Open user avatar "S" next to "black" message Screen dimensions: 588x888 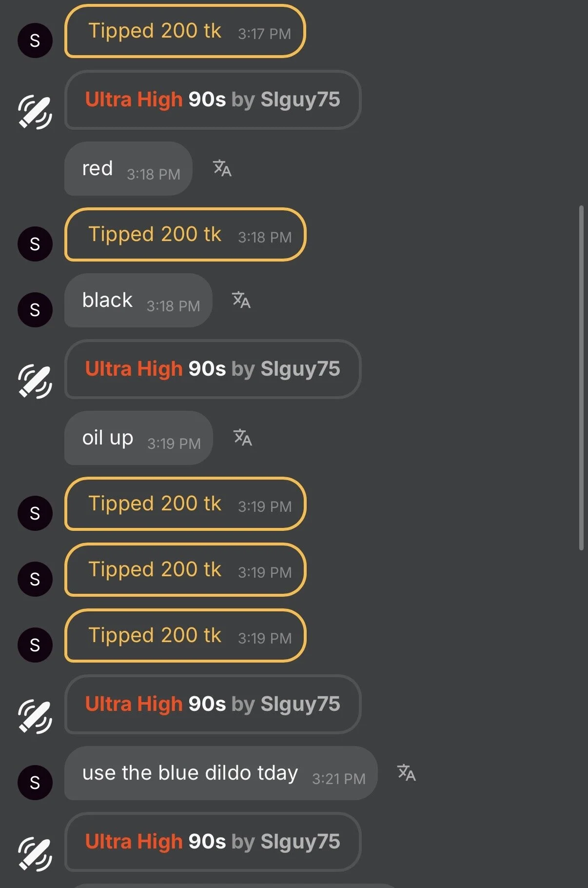point(35,310)
